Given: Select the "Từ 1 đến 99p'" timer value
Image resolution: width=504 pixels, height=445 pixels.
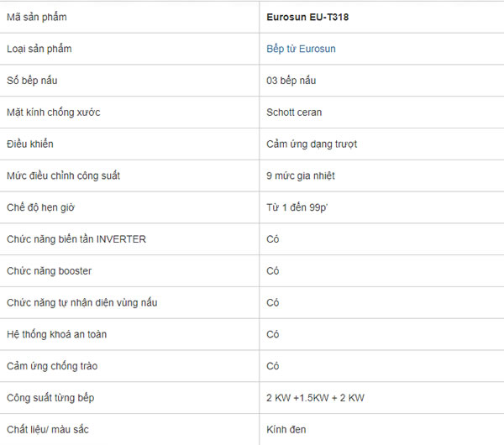Looking at the screenshot, I should coord(297,207).
